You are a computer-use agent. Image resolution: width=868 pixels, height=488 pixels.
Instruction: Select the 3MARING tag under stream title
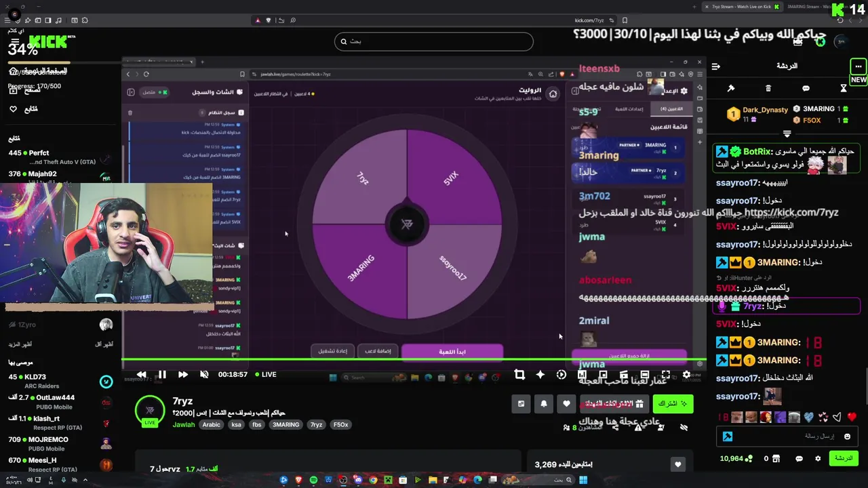point(285,425)
